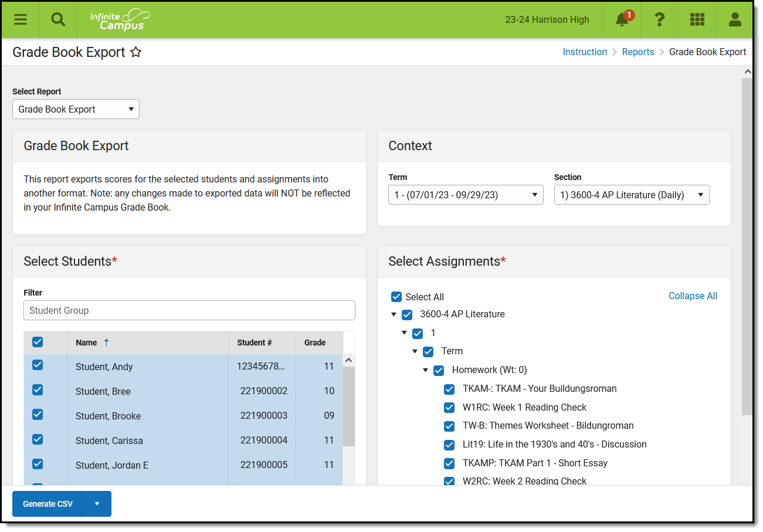Open the app switcher grid
The image size is (763, 532).
(x=697, y=19)
